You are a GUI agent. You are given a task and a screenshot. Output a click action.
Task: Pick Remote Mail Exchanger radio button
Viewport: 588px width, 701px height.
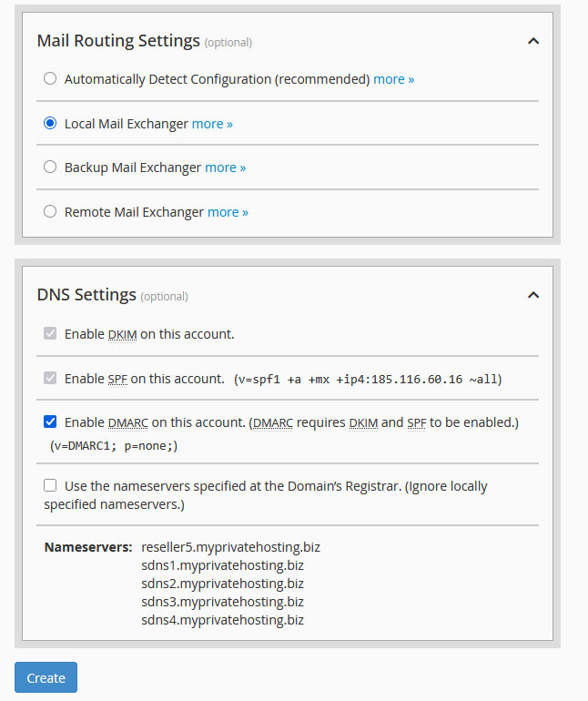tap(50, 212)
